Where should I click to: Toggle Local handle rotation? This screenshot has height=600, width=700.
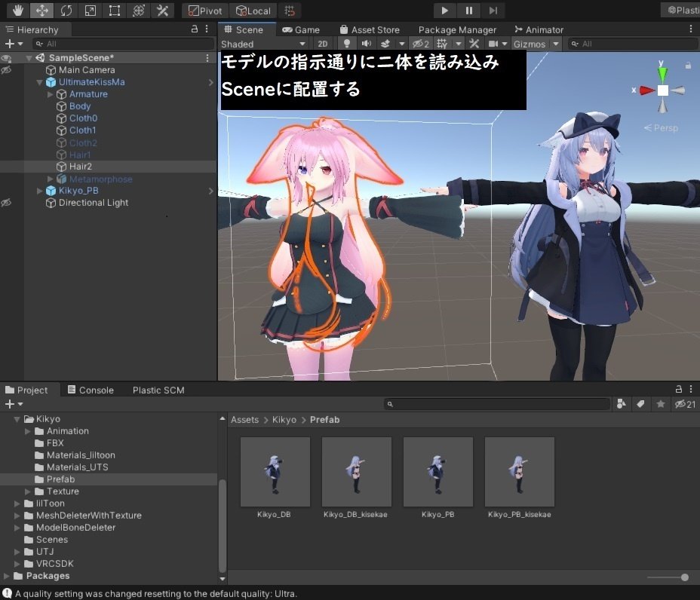point(253,11)
